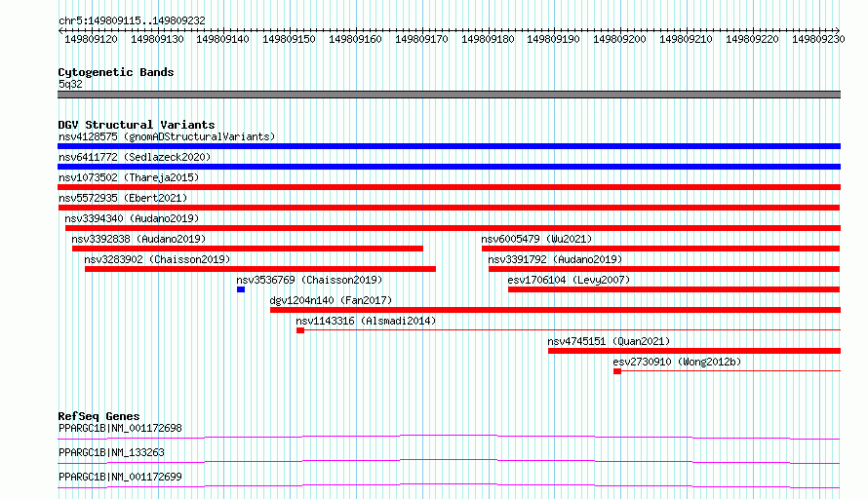Open nsv3392838 (Audano2019) label
Screen dimensions: 868x499
tap(138, 239)
